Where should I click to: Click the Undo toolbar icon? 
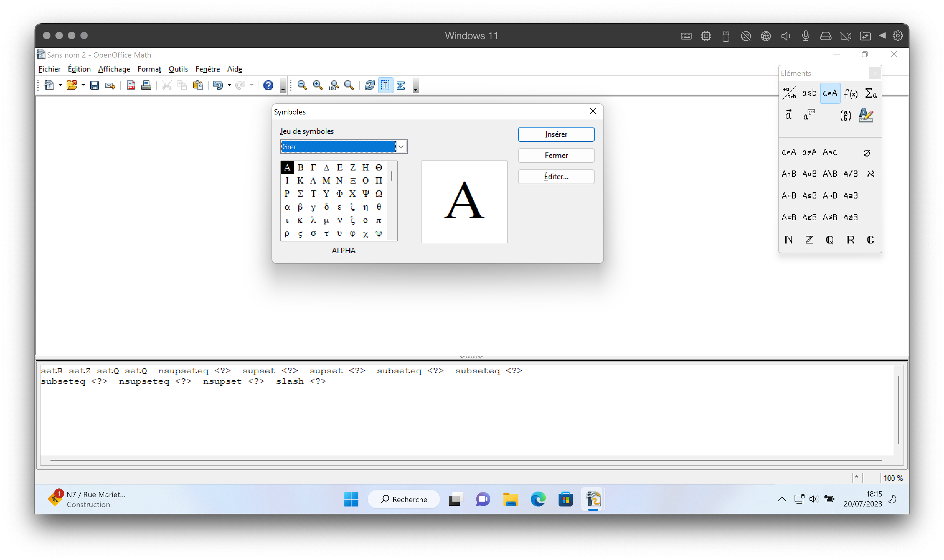[x=218, y=85]
